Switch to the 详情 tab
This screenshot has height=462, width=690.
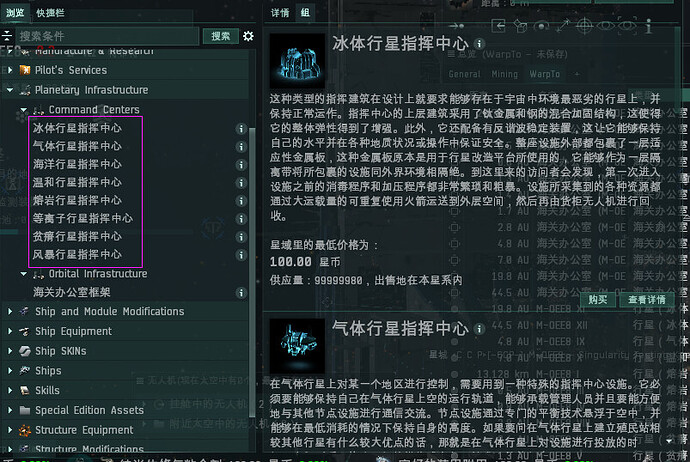280,13
